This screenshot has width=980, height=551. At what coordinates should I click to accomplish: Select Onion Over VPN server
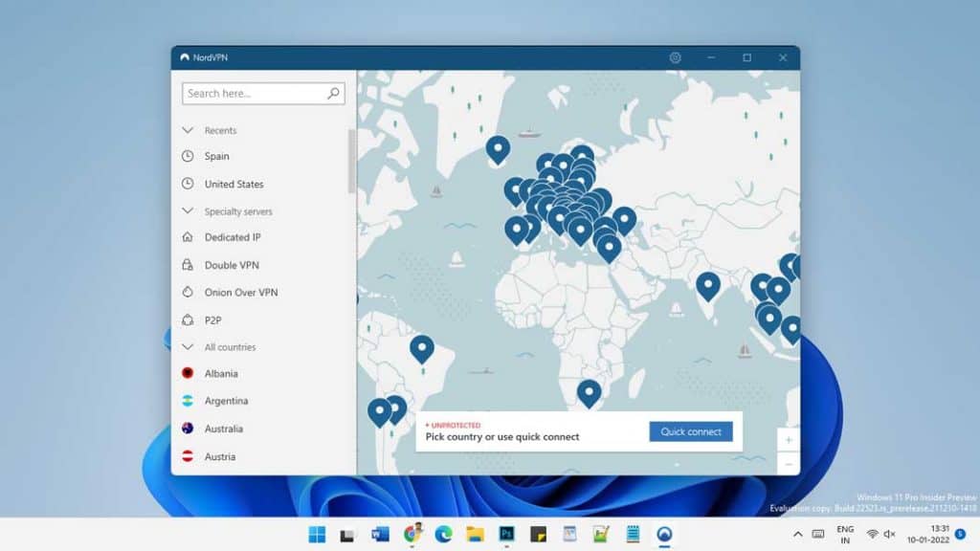coord(239,293)
